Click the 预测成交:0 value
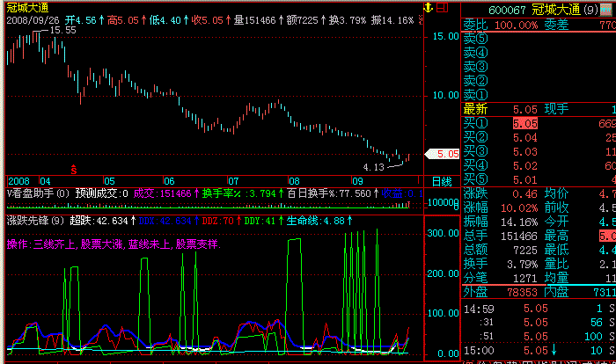Image resolution: width=616 pixels, height=364 pixels. coord(102,193)
